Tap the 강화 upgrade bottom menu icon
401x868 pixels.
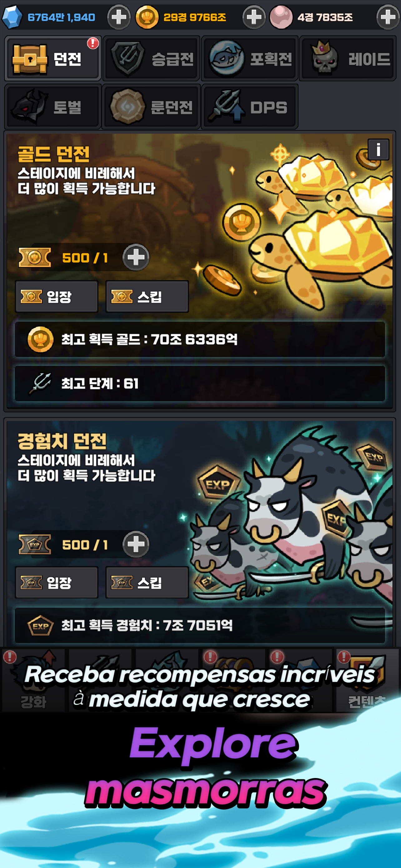coord(33,680)
